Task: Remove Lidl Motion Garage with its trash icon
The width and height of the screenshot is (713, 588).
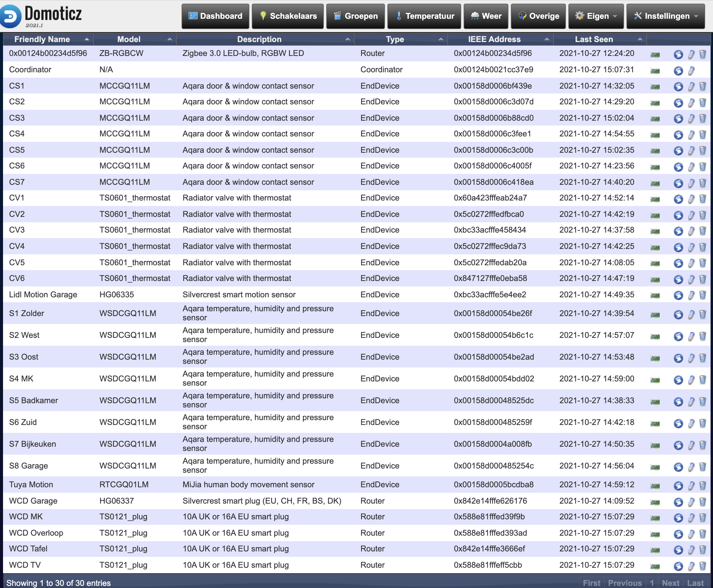Action: coord(702,295)
